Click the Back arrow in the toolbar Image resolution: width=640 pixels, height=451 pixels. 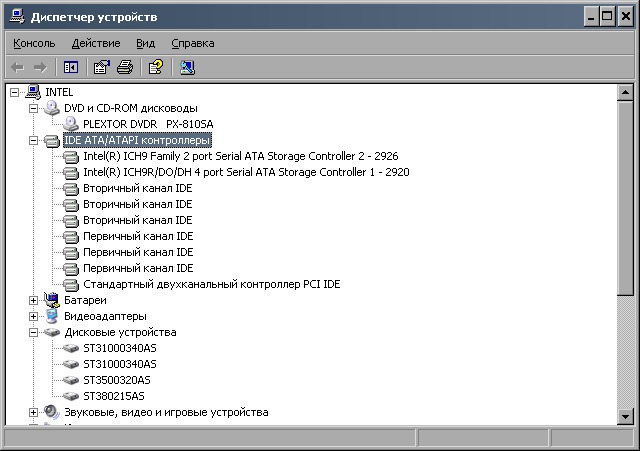coord(17,68)
